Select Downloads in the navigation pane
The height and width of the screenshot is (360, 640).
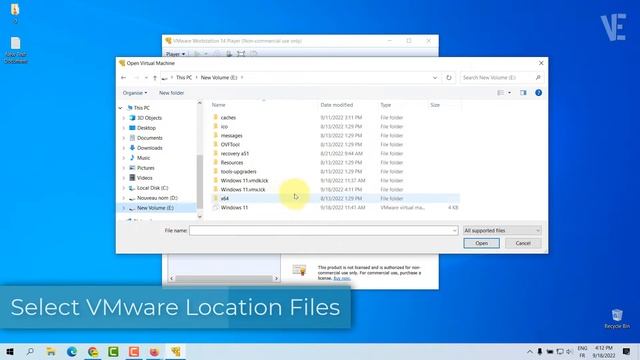(149, 148)
